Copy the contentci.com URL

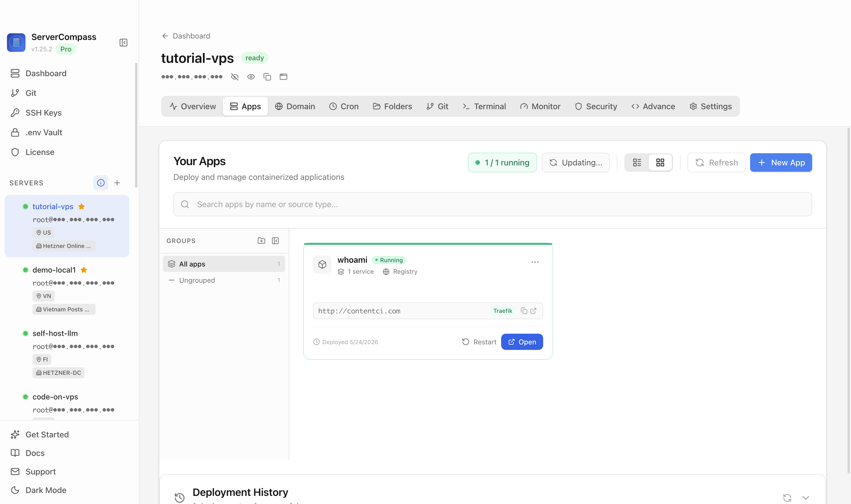point(524,311)
